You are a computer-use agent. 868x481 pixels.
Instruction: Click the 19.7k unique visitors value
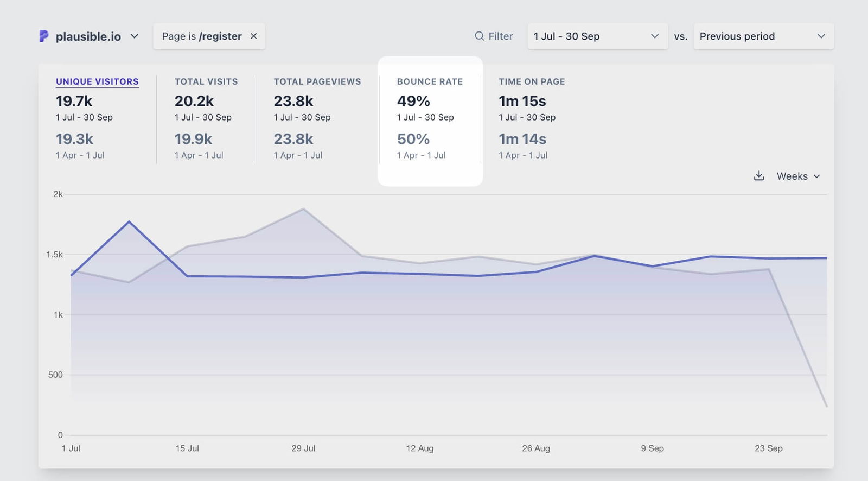[74, 101]
